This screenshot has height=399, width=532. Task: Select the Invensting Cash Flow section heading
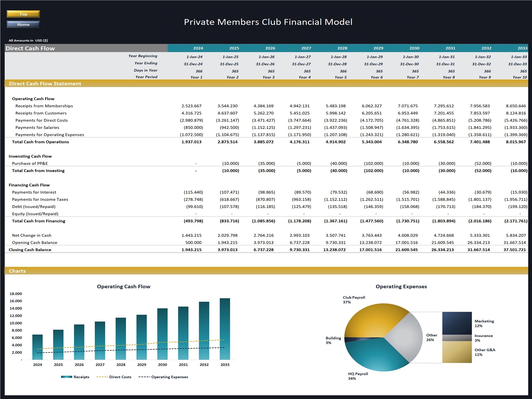(30, 156)
